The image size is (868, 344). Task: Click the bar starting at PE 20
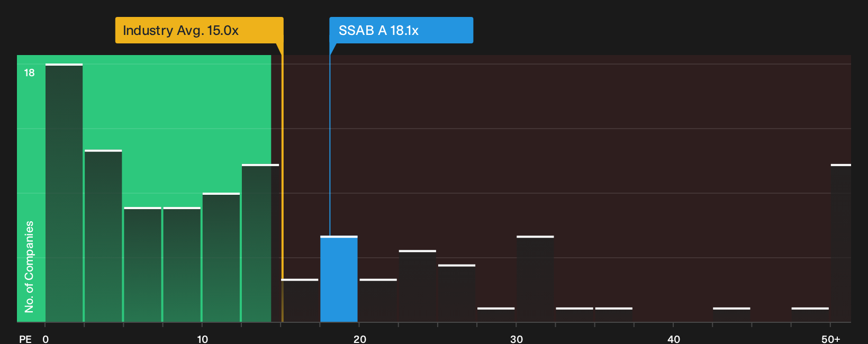click(x=378, y=301)
